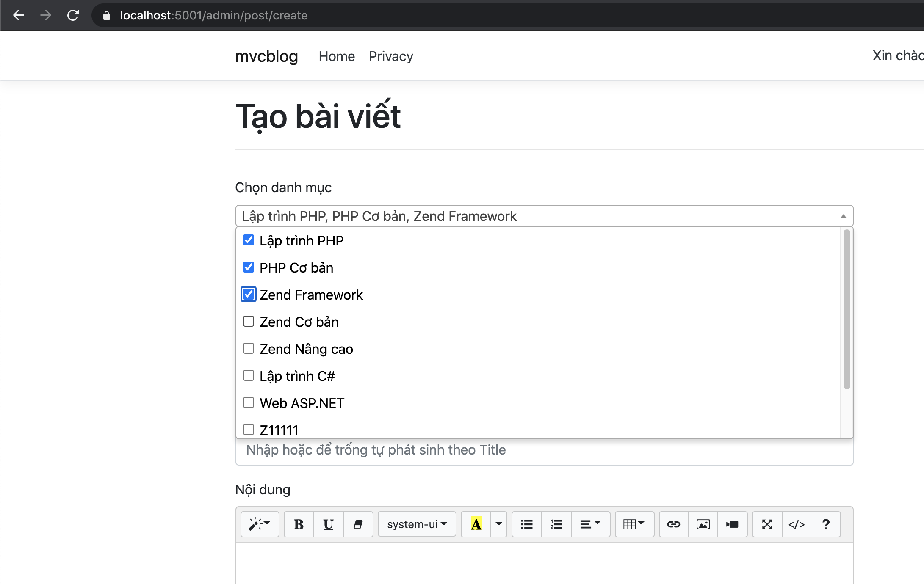Image resolution: width=924 pixels, height=584 pixels.
Task: Click the eraser remove-format icon
Action: click(x=358, y=524)
